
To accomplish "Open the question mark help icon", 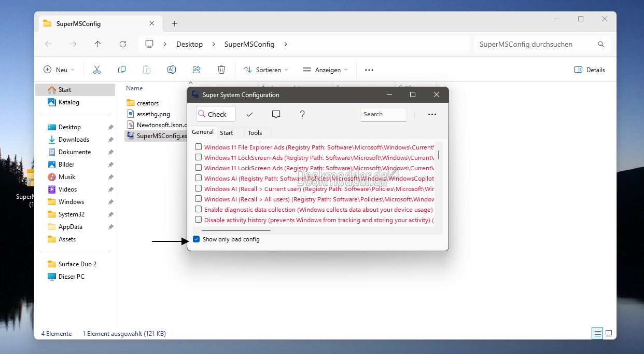I will [302, 114].
